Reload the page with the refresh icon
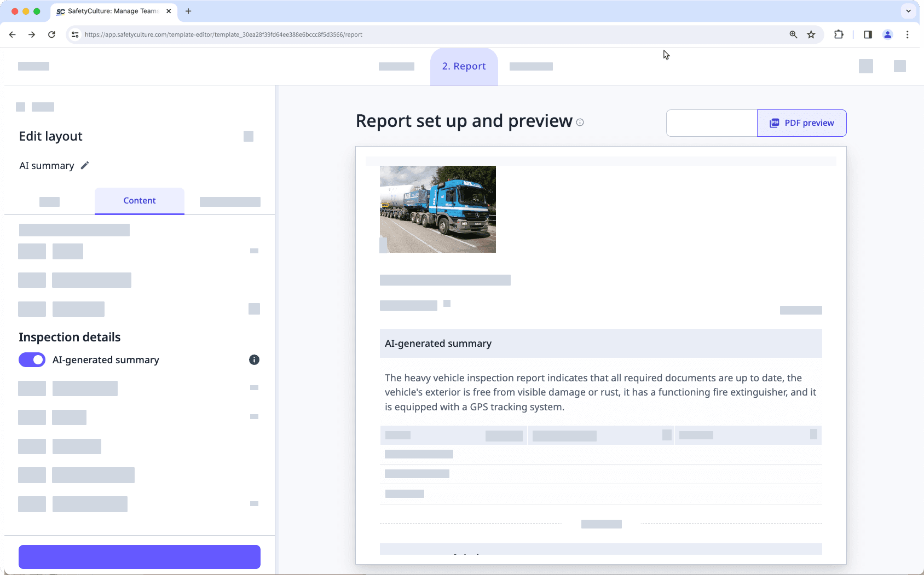Screen dimensions: 924x575 [52, 34]
